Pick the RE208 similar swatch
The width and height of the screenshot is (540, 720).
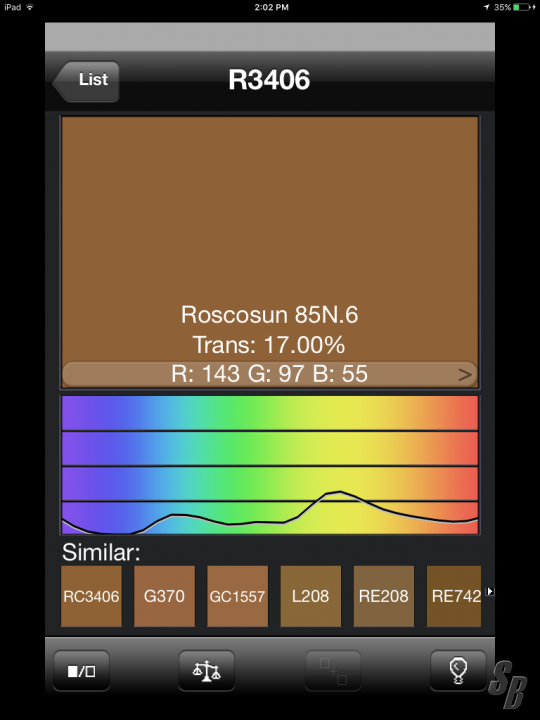click(x=384, y=596)
